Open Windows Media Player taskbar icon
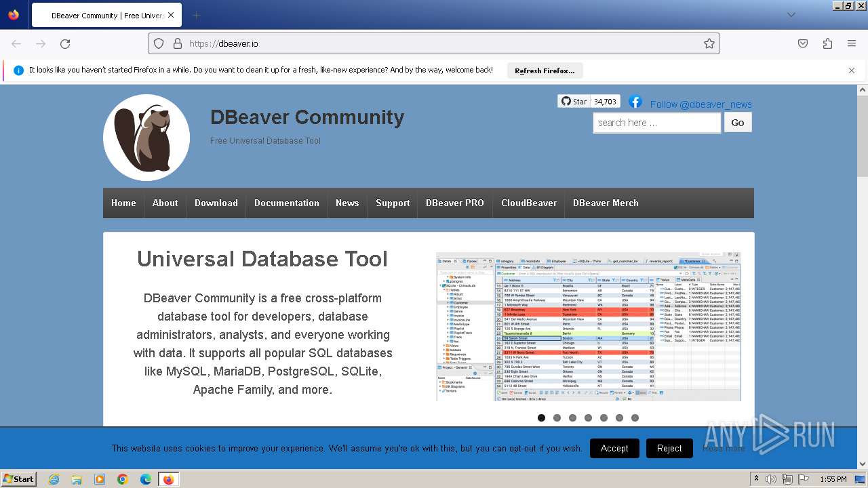Screen dimensions: 868x488 point(100,479)
